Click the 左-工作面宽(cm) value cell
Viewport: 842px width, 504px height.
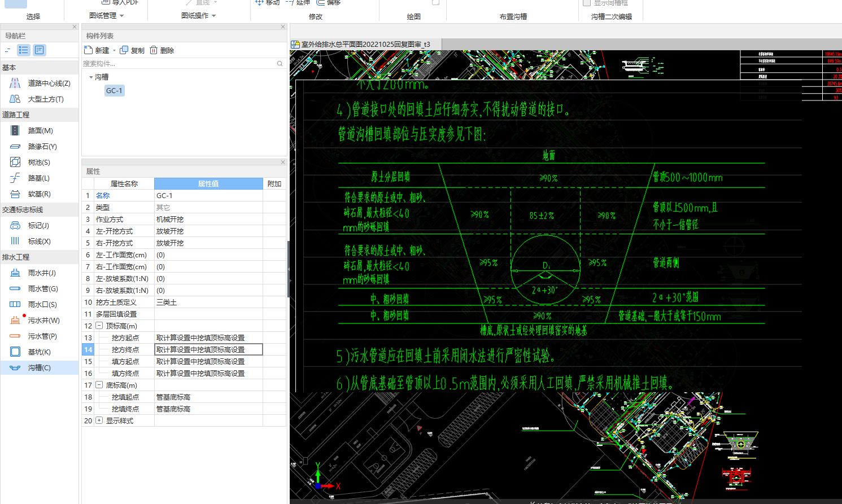pyautogui.click(x=208, y=255)
